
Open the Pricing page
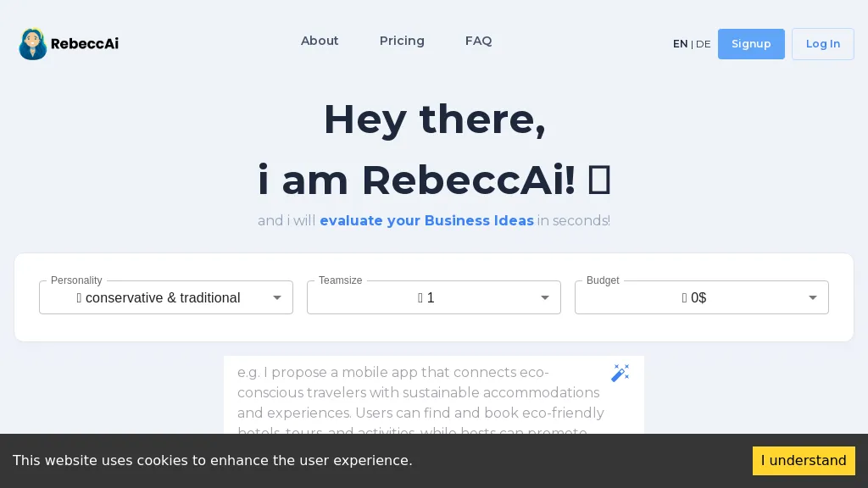pyautogui.click(x=402, y=41)
